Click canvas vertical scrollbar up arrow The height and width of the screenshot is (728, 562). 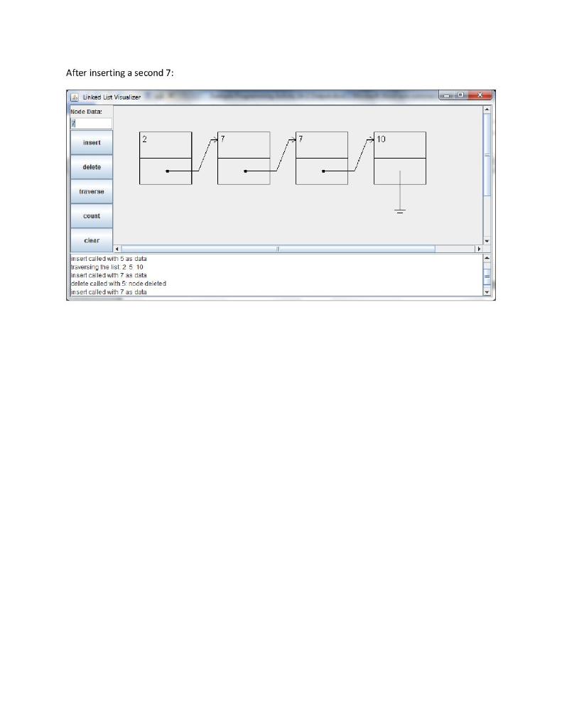(x=487, y=109)
